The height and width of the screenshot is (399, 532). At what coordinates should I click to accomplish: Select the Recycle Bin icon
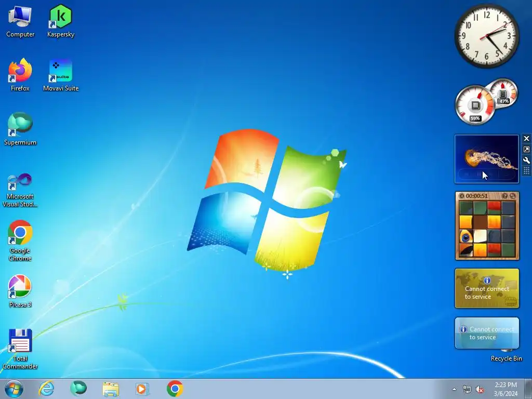[x=506, y=356]
